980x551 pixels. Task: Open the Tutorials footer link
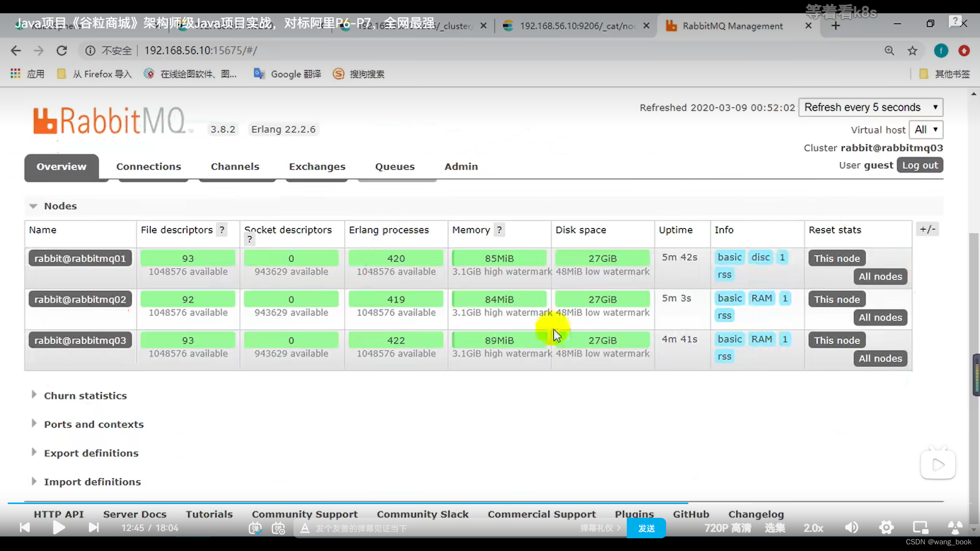209,514
